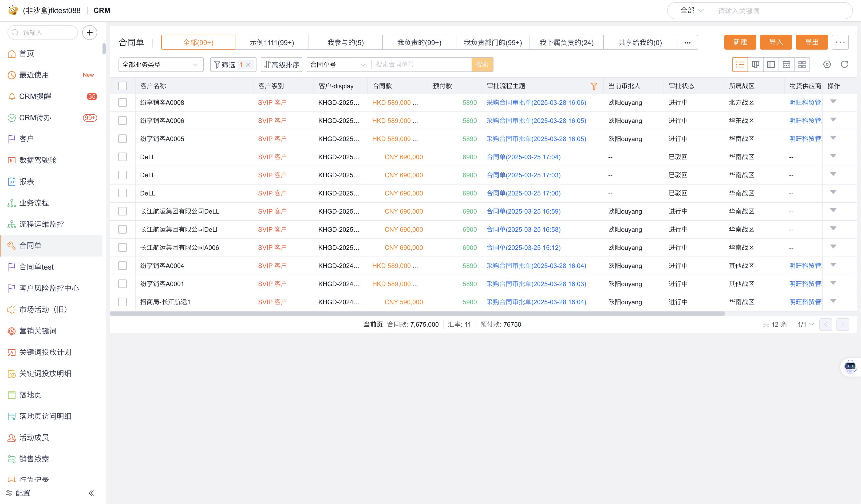Open the 全部业务类型 dropdown
Image resolution: width=861 pixels, height=504 pixels.
161,65
